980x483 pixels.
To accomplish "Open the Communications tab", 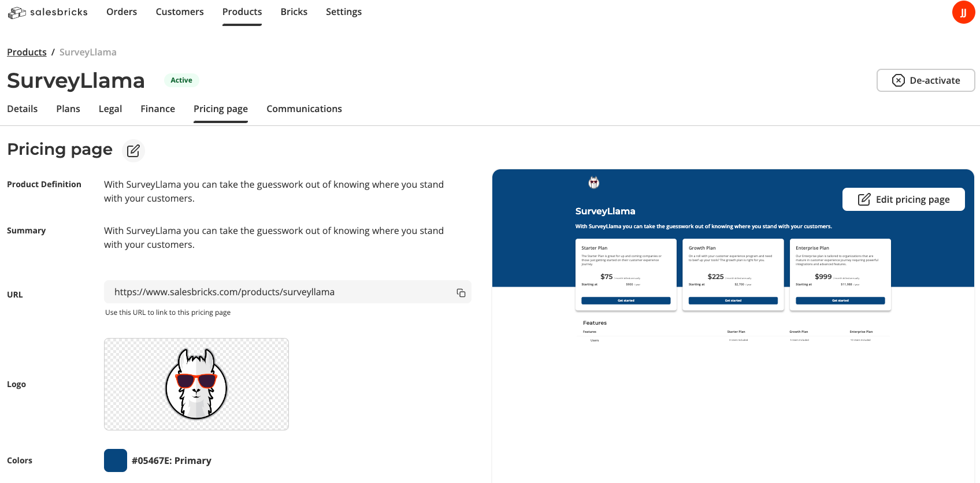I will [x=304, y=109].
